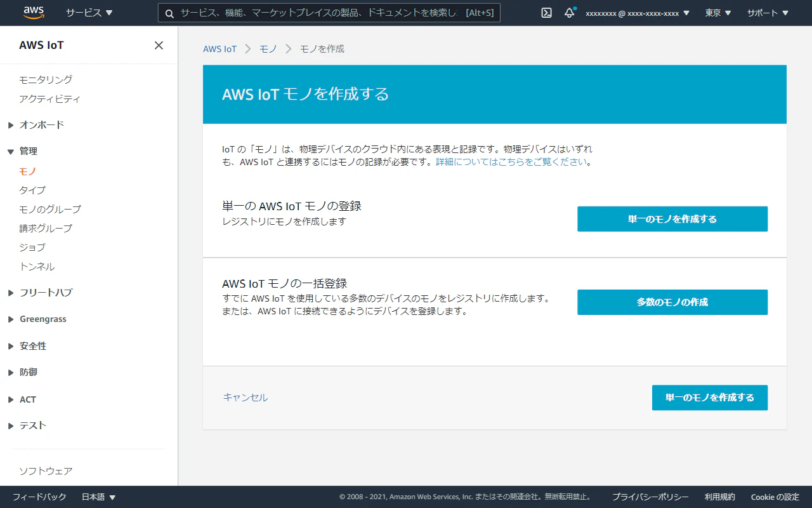
Task: Click the キャンセル link
Action: (245, 398)
